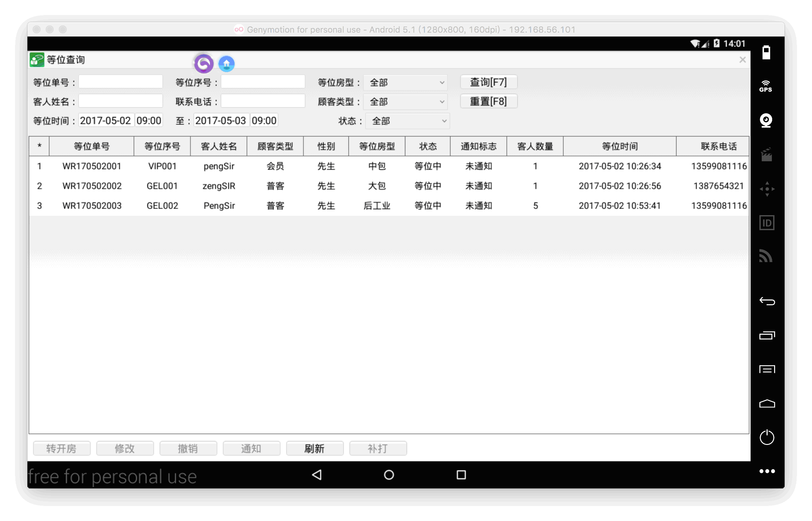Close the 等位查询 window
The image size is (812, 521).
(742, 60)
